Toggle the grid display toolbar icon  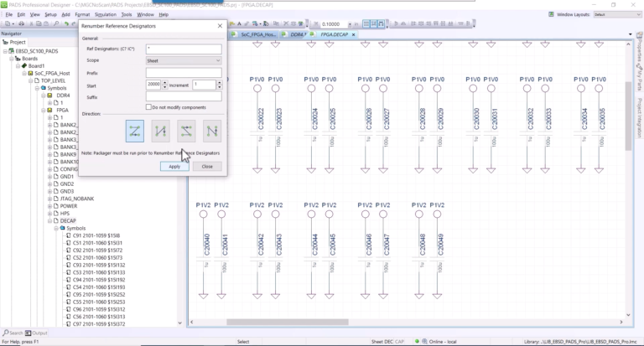366,23
